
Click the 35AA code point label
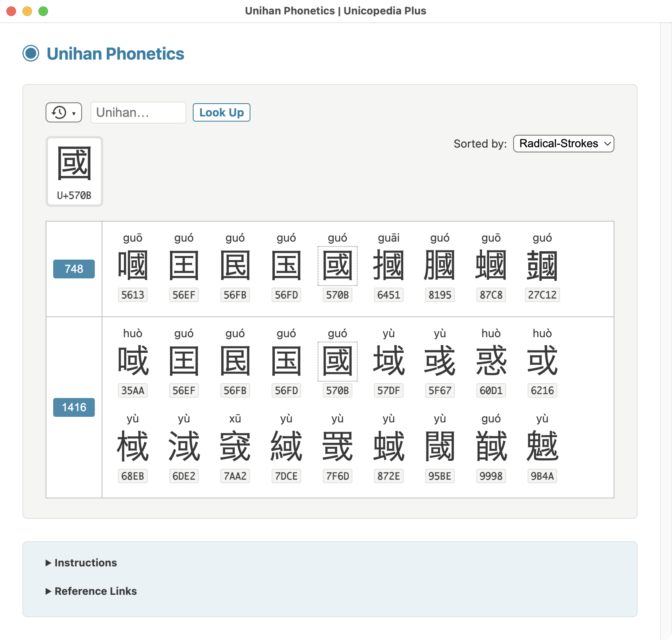click(x=133, y=390)
